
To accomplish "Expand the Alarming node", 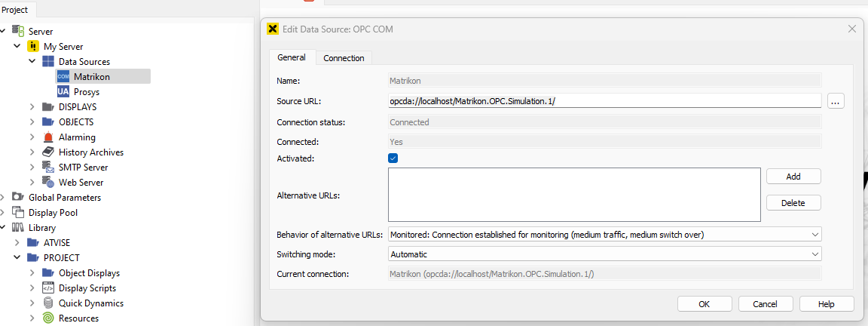I will pos(32,137).
